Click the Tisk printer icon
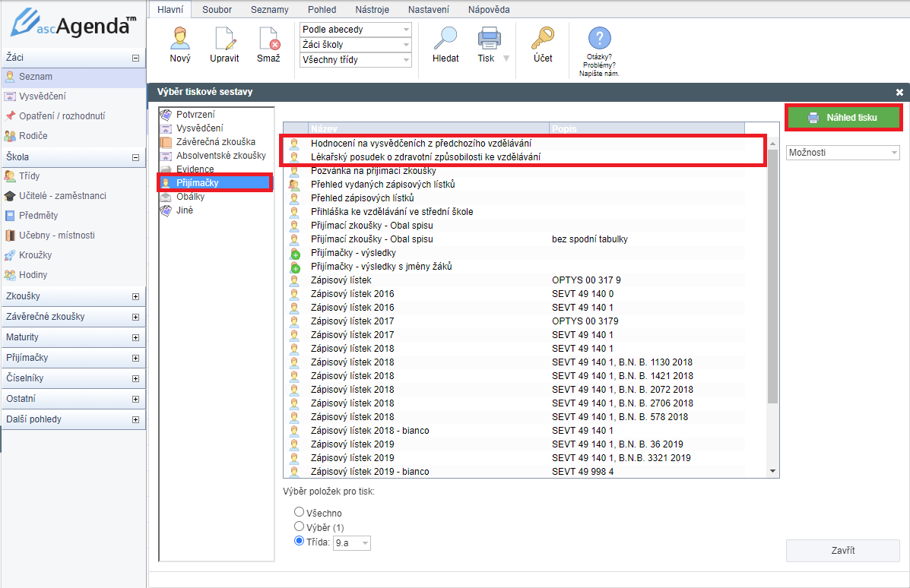 488,40
